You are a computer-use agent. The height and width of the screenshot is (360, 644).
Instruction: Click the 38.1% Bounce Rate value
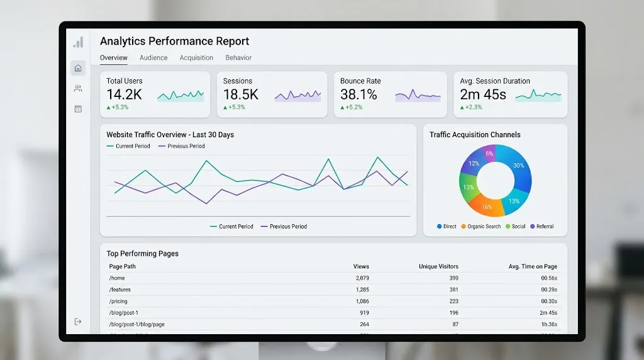point(358,94)
